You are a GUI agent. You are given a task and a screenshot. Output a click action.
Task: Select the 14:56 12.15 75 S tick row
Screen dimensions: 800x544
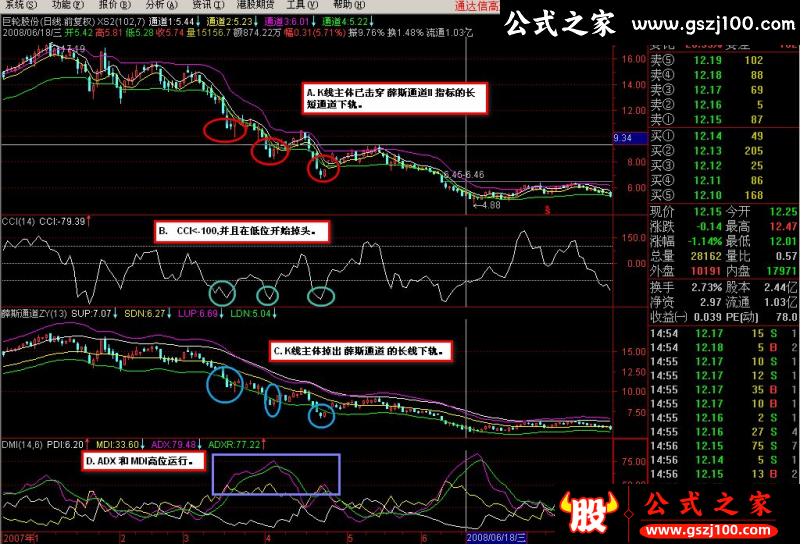[x=723, y=446]
